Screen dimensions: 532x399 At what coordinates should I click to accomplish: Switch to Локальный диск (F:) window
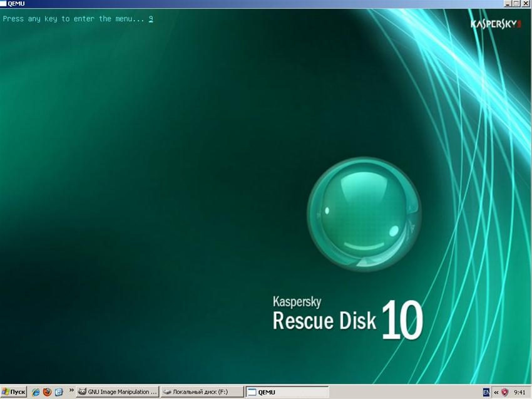202,392
